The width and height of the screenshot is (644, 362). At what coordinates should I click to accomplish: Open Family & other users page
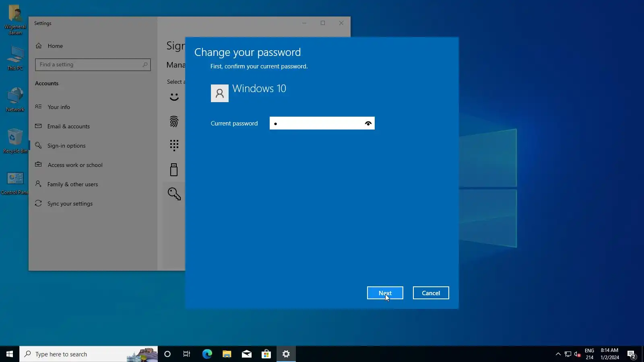point(72,184)
